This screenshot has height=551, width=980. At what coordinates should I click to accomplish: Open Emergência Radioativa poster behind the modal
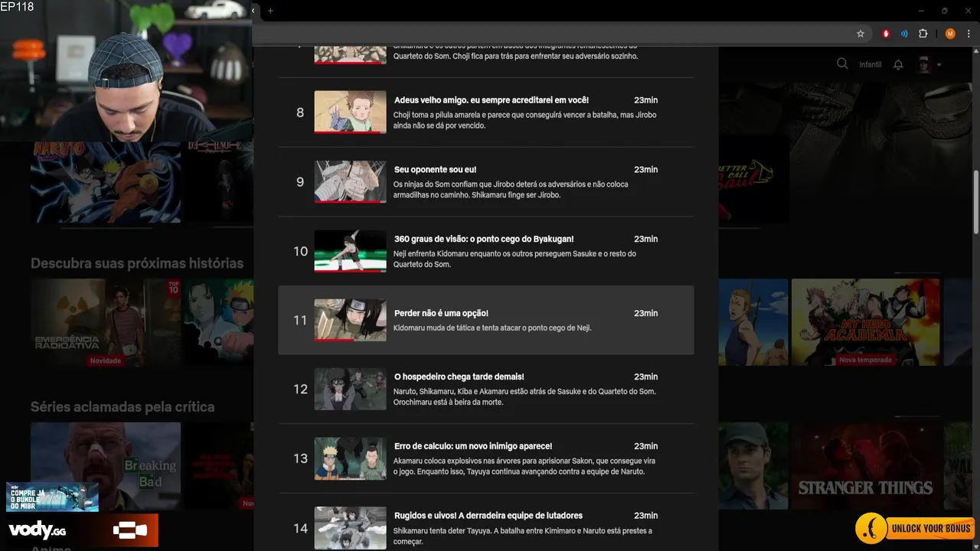(106, 321)
